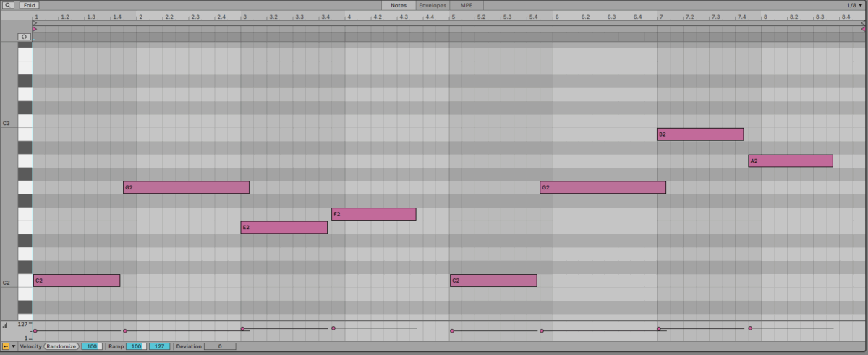Click the C3 piano key label

pyautogui.click(x=7, y=124)
